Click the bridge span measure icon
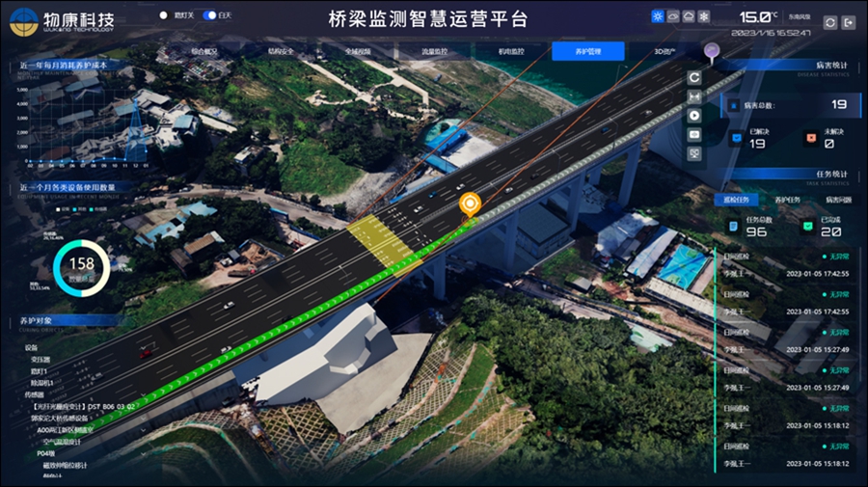This screenshot has width=868, height=487. (694, 96)
